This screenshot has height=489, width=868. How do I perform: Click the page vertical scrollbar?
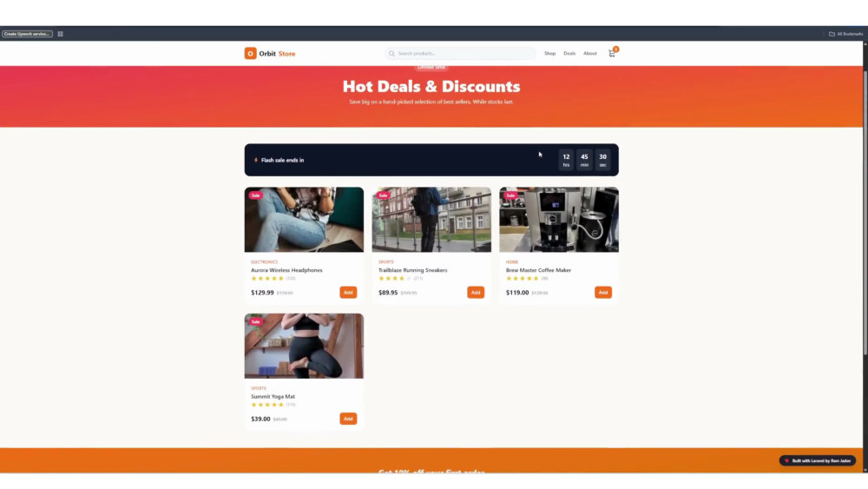pos(865,213)
